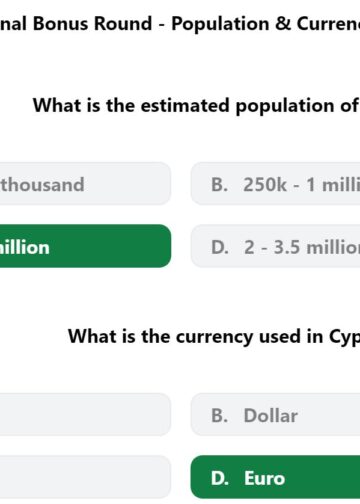Click the word "estimated" in first question
The image size is (360, 504).
pos(185,105)
